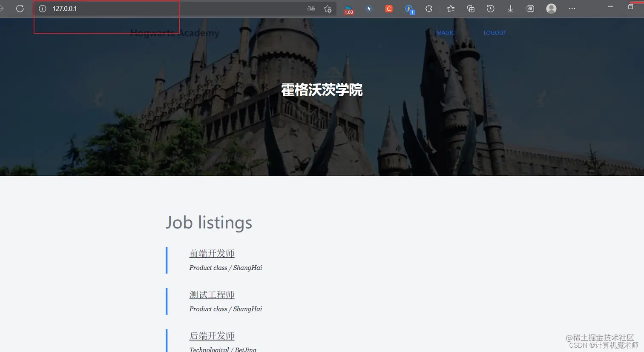
Task: Open the 前端开发师 job listing
Action: 212,253
